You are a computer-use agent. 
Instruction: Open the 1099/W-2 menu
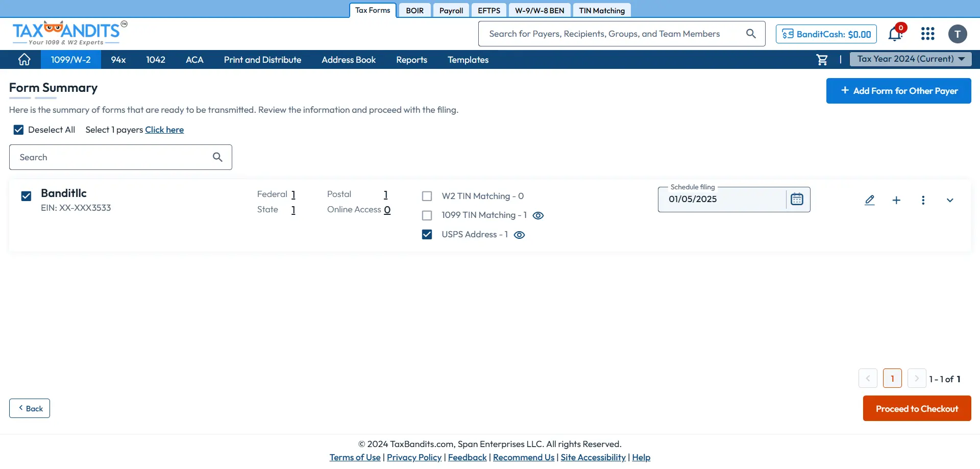pyautogui.click(x=70, y=60)
